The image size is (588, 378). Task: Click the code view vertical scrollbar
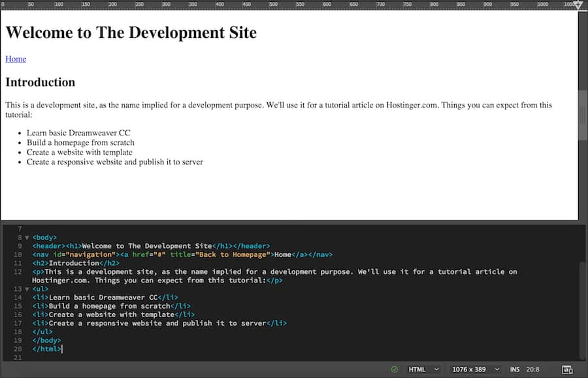tap(582, 307)
